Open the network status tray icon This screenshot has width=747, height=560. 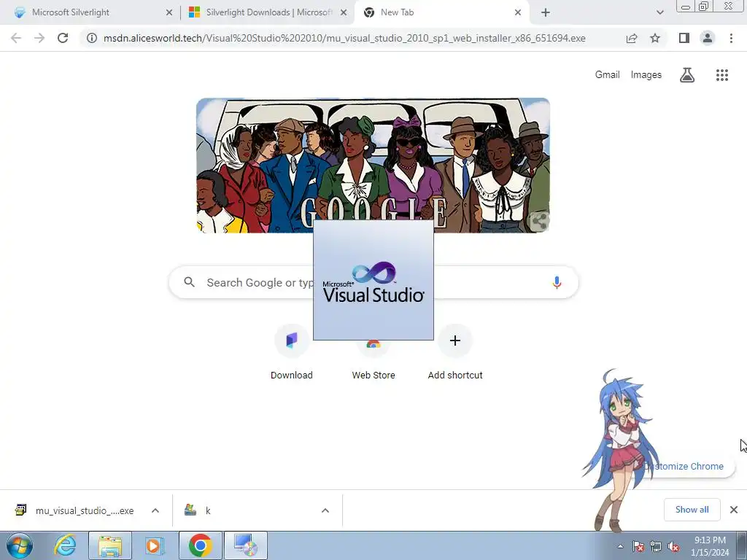click(656, 546)
